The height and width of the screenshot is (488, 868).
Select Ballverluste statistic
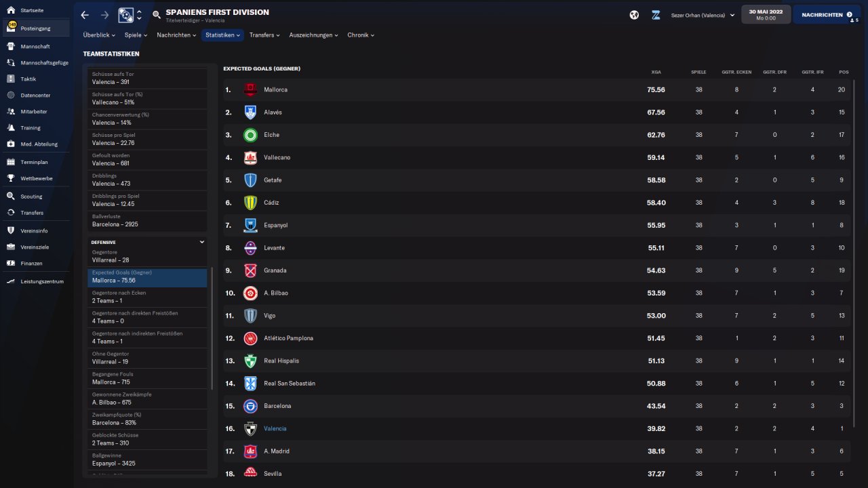tap(147, 220)
